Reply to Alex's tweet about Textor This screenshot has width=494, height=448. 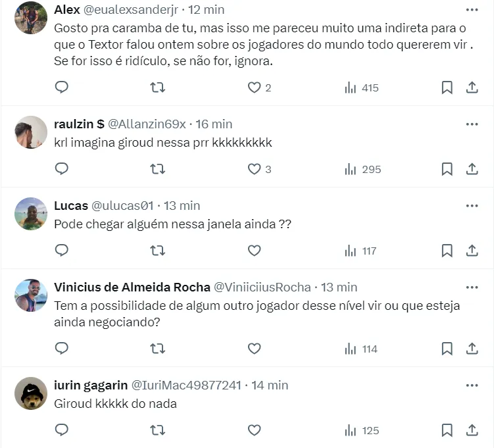point(62,87)
